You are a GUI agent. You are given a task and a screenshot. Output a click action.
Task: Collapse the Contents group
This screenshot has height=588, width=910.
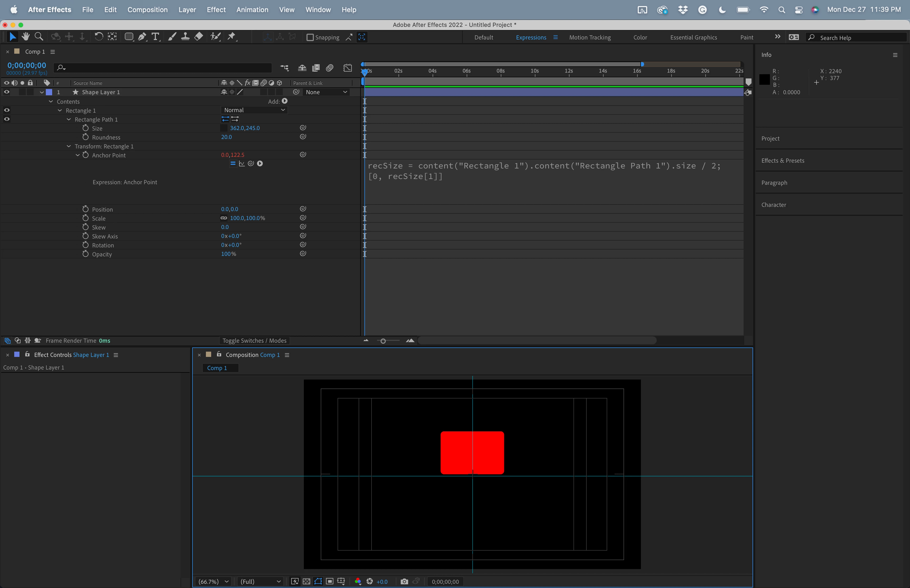pyautogui.click(x=51, y=102)
